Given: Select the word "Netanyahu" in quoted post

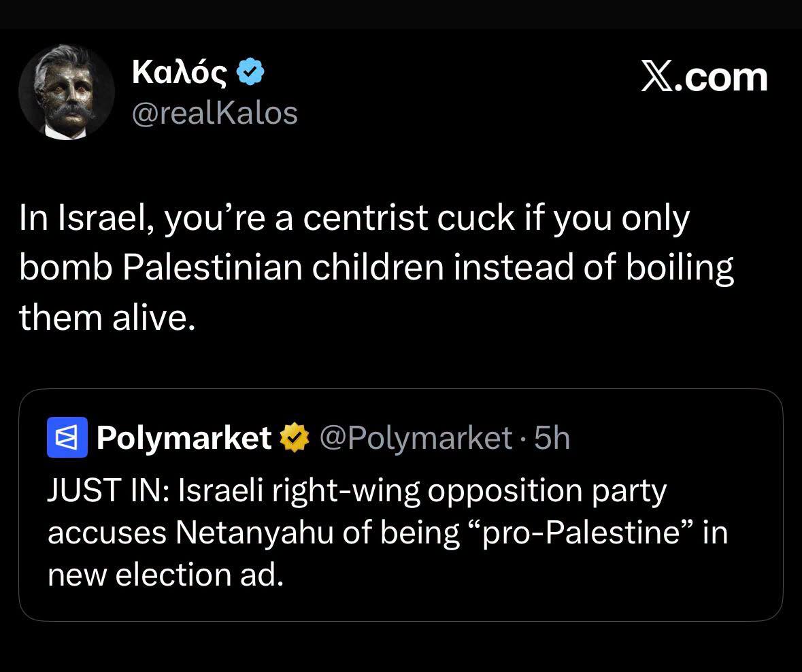Looking at the screenshot, I should tap(254, 533).
